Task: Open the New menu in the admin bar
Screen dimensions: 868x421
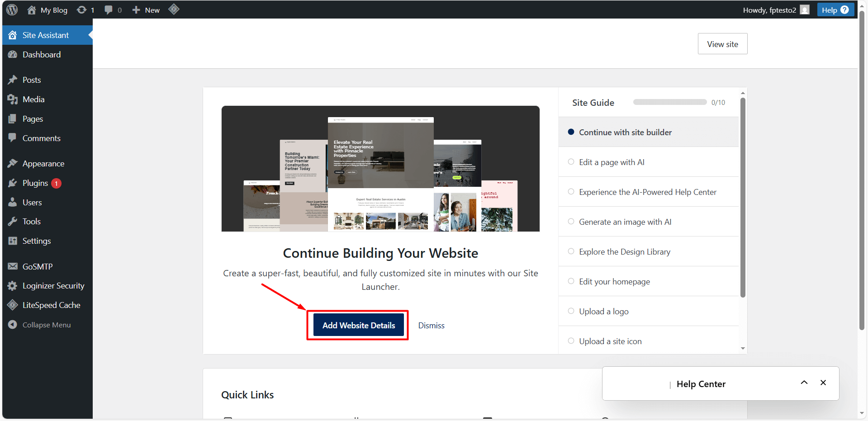Action: (x=145, y=9)
